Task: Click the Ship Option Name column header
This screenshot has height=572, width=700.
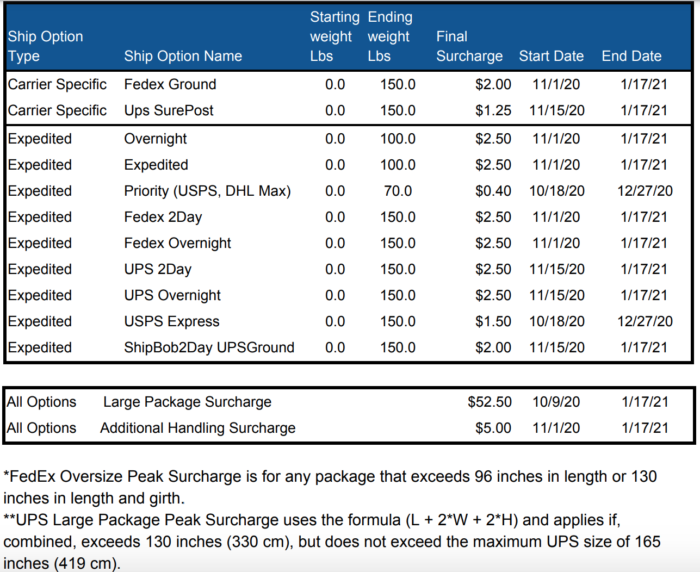Action: (x=183, y=57)
